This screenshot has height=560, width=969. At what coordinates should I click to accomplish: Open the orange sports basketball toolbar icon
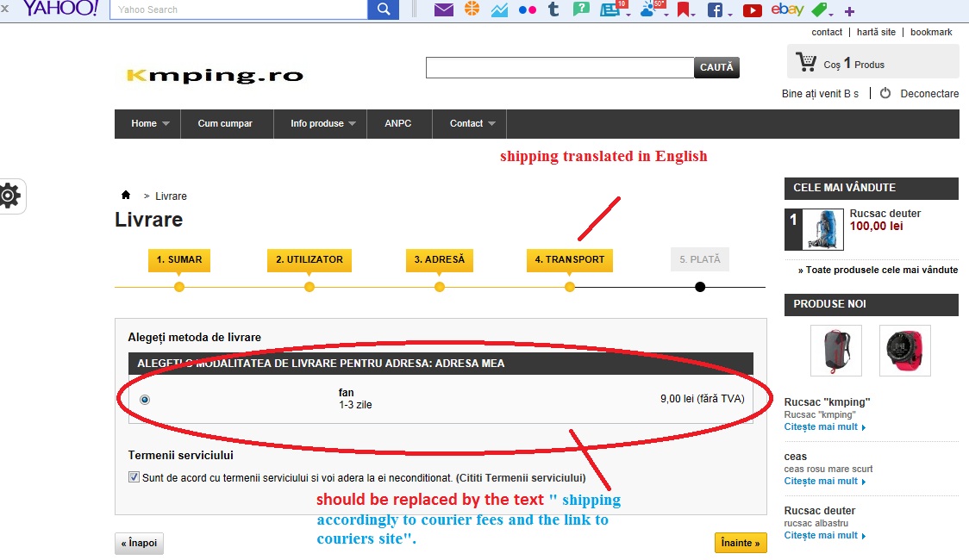click(x=472, y=9)
